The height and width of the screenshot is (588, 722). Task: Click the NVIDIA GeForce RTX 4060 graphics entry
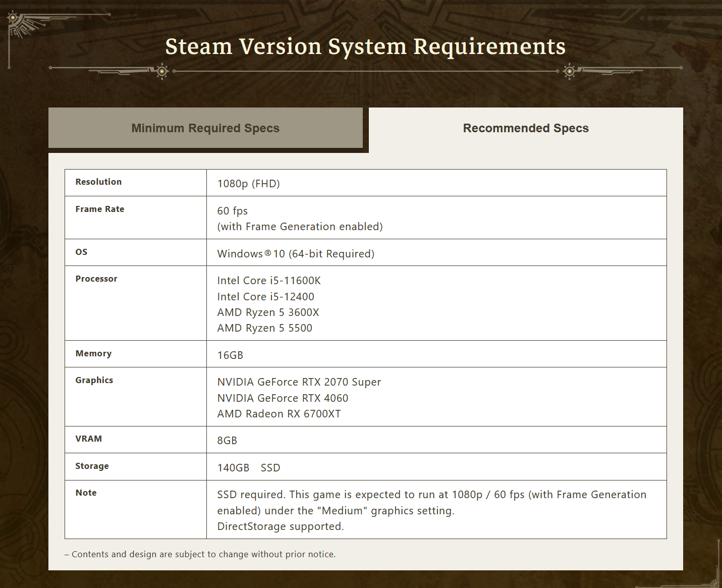click(283, 398)
